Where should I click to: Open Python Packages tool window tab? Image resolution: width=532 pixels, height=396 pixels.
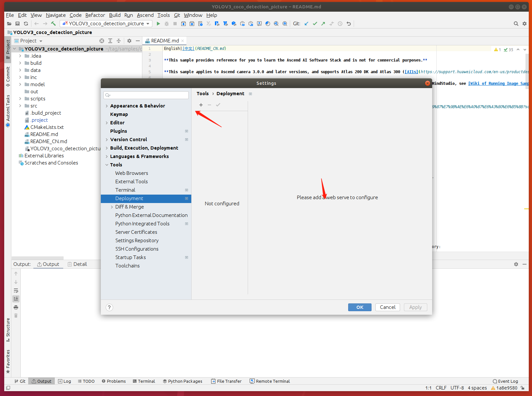click(183, 381)
